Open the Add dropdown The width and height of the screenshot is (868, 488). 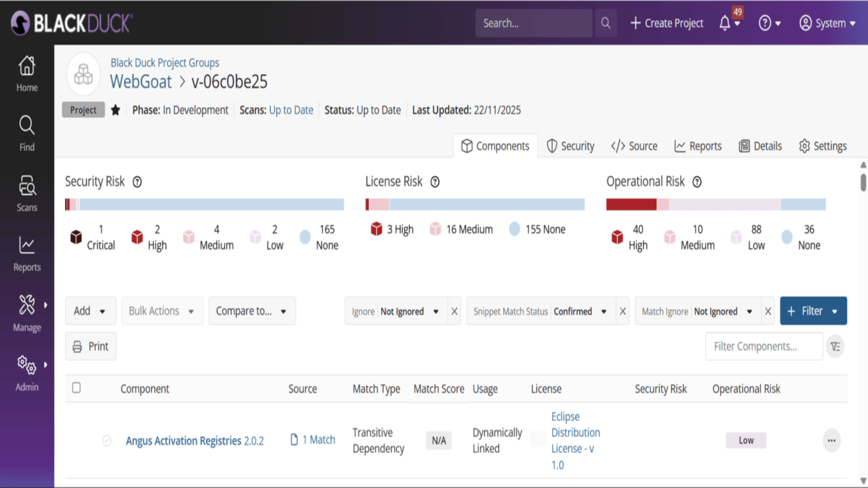click(x=91, y=311)
